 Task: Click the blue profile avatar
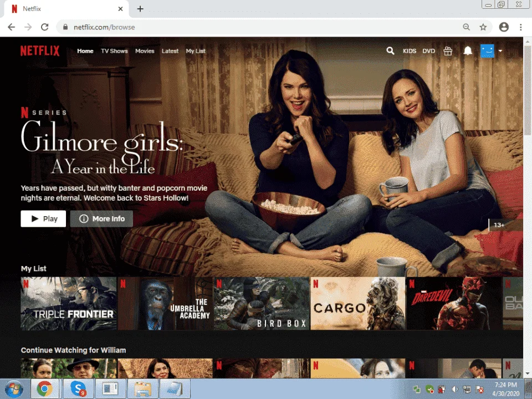tap(487, 51)
